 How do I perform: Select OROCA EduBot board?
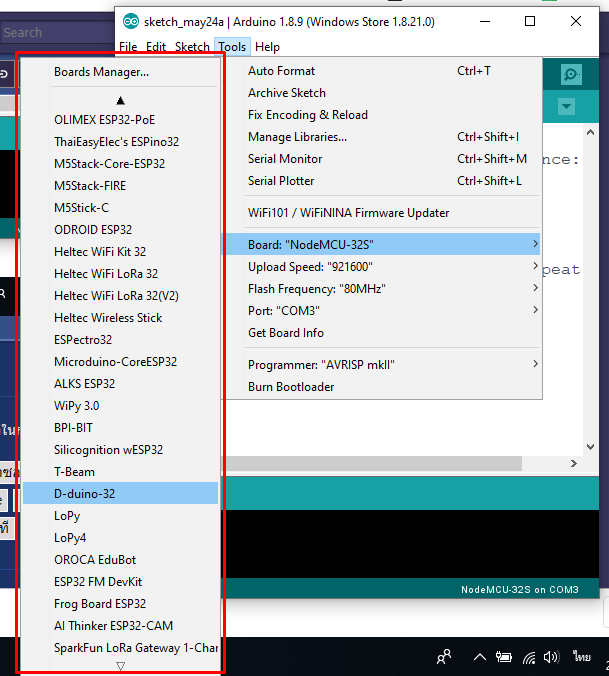coord(121,559)
